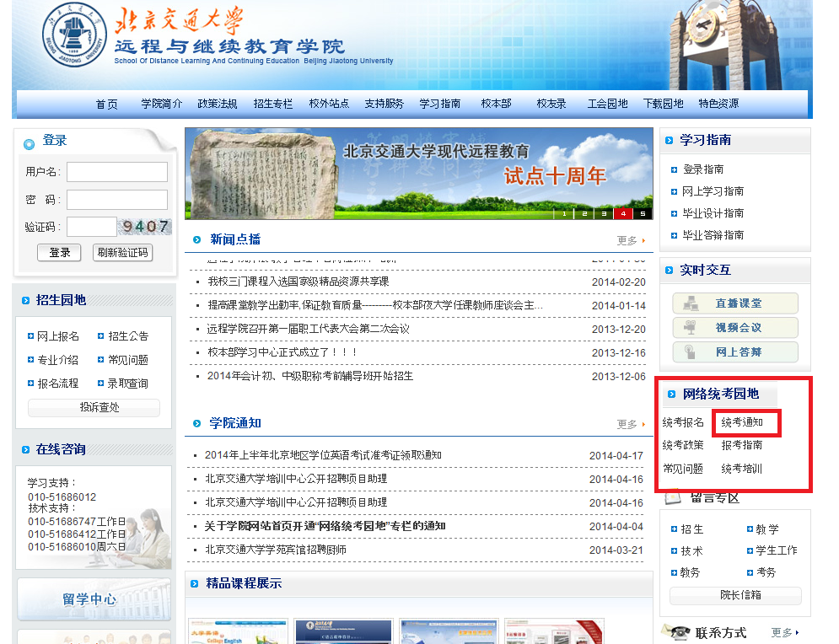Click the 留学中心 study abroad banner

tap(94, 599)
